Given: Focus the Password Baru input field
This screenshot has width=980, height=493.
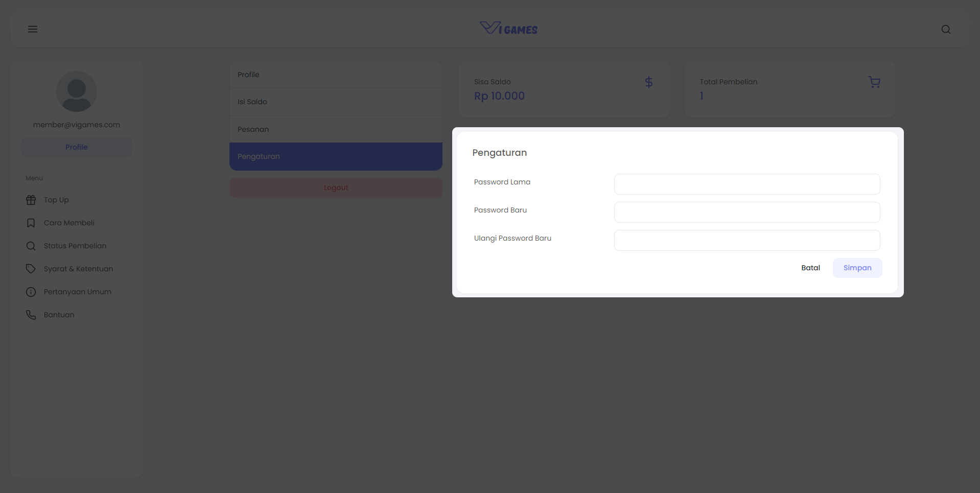Looking at the screenshot, I should click(x=747, y=212).
